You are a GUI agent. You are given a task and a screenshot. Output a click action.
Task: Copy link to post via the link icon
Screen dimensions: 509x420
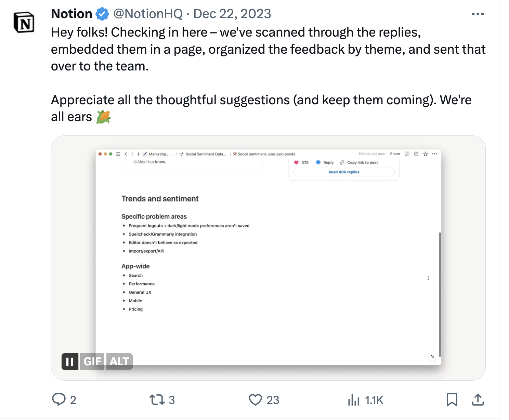(342, 162)
